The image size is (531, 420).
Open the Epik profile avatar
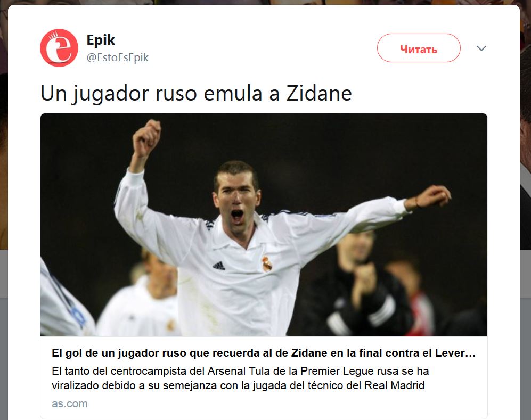[59, 48]
